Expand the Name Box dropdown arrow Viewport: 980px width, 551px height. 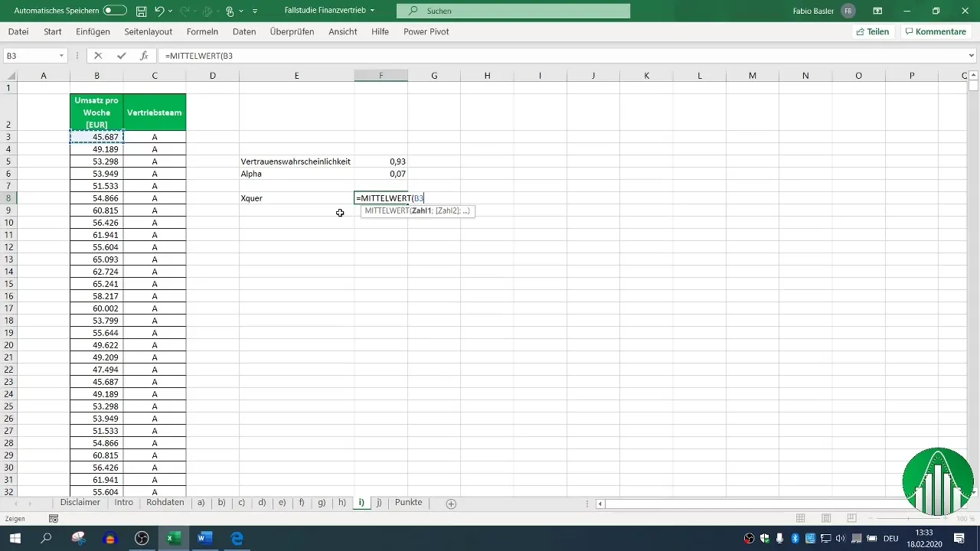(61, 56)
